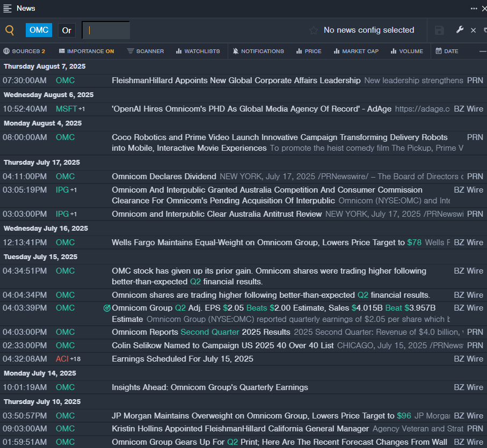Click the 04:11:00PM timestamp
Screen dimensions: 487x448
click(x=25, y=177)
